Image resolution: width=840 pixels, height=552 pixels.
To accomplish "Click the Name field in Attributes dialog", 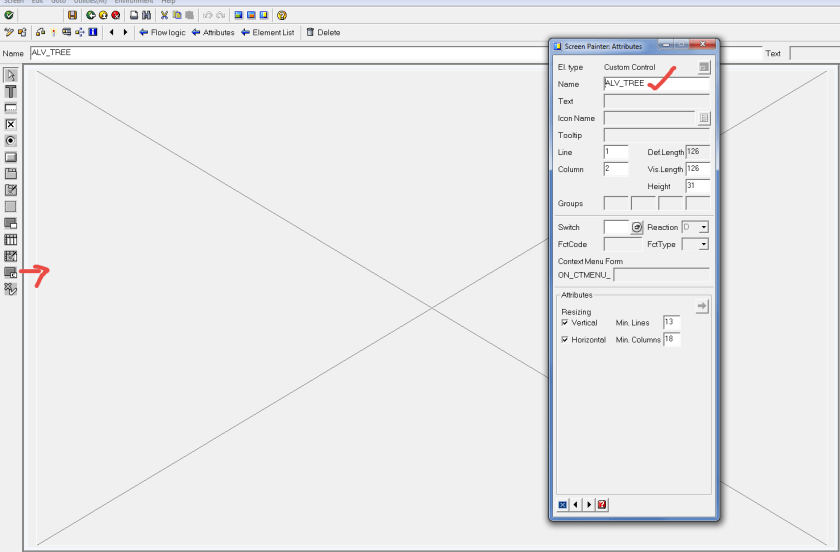I will point(655,84).
